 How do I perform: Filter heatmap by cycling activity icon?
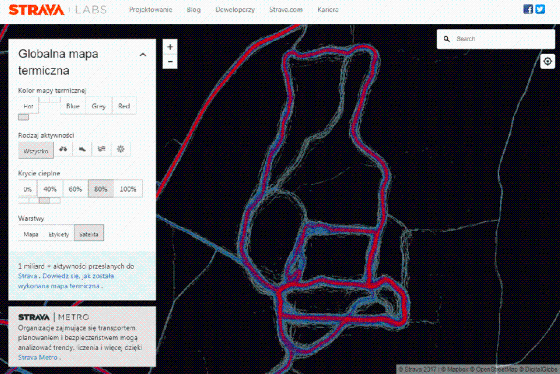click(63, 149)
